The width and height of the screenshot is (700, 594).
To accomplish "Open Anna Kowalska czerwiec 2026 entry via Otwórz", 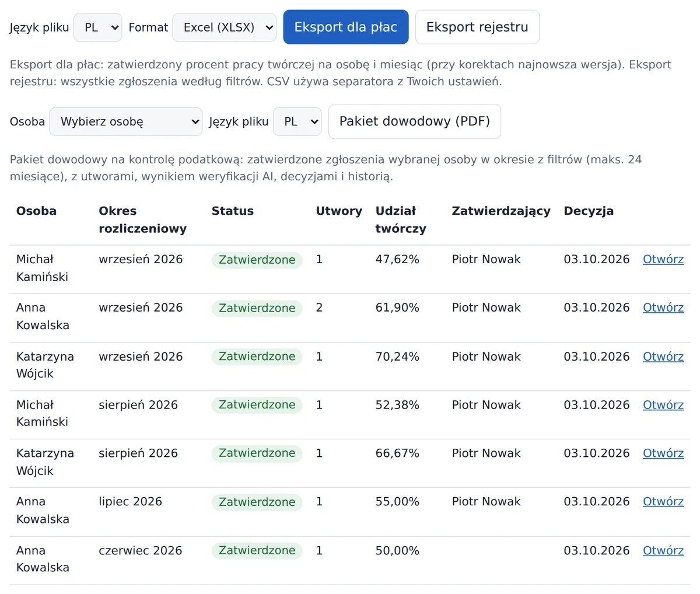I will coord(663,550).
